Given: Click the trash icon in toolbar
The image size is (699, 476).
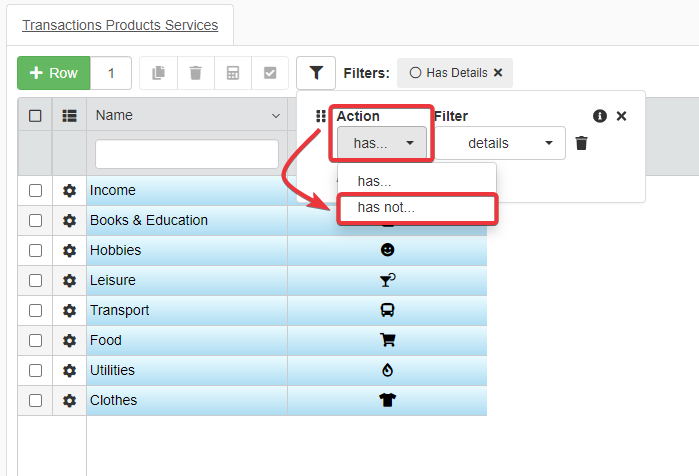Looking at the screenshot, I should [x=195, y=73].
